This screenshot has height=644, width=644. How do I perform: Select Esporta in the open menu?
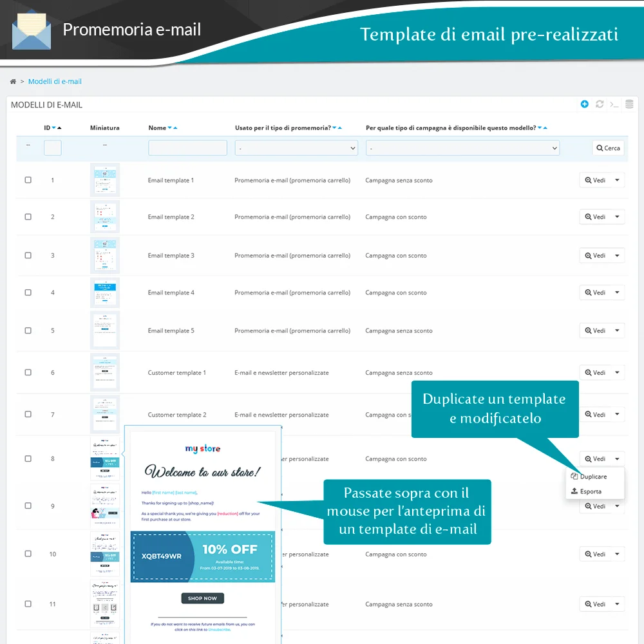(592, 491)
